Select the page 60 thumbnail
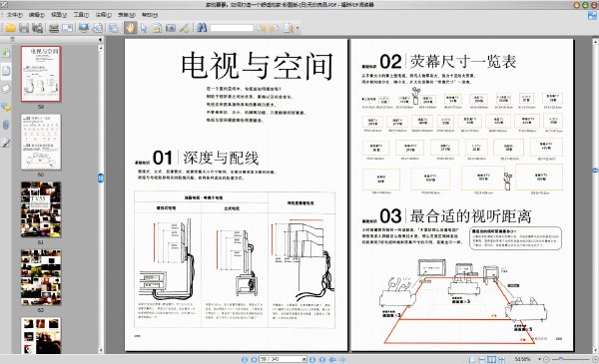 pos(41,142)
